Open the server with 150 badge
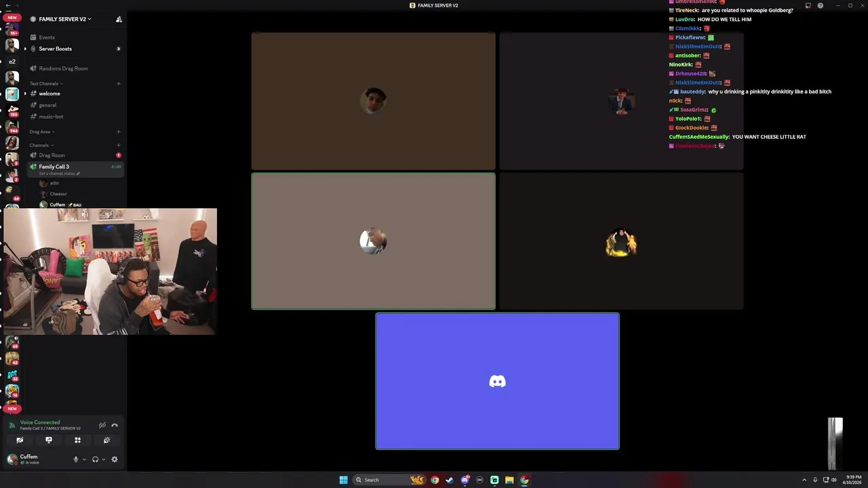The width and height of the screenshot is (868, 488). point(12,110)
